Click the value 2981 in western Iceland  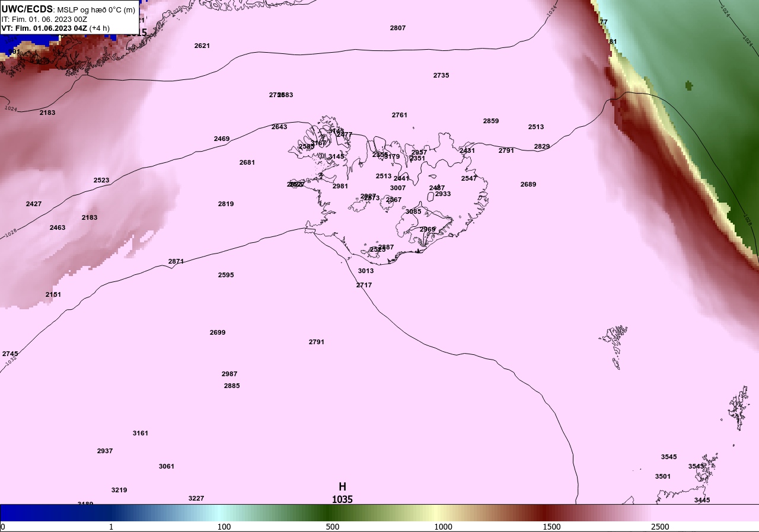pyautogui.click(x=340, y=186)
